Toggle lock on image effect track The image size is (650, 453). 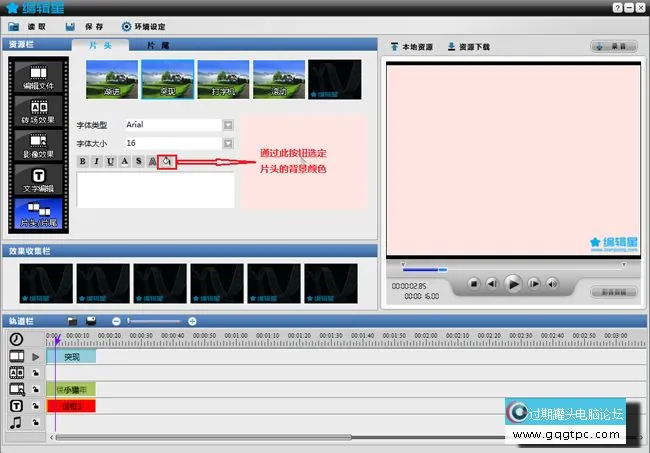point(36,390)
